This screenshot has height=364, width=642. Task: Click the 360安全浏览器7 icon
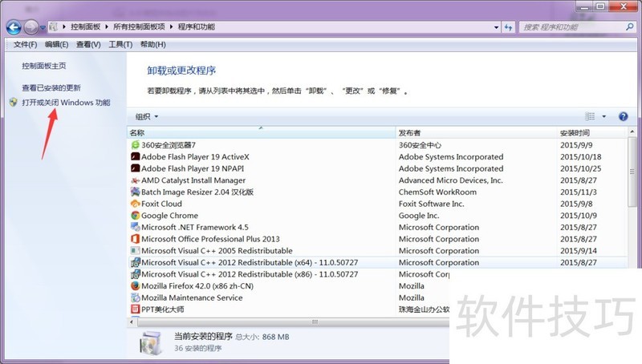(x=135, y=145)
